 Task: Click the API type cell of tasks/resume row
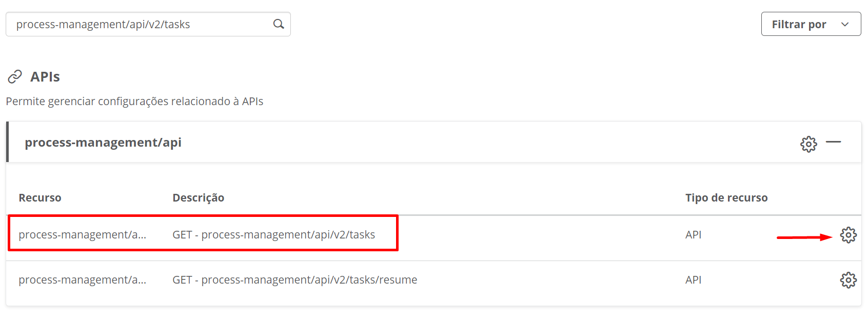pos(693,280)
